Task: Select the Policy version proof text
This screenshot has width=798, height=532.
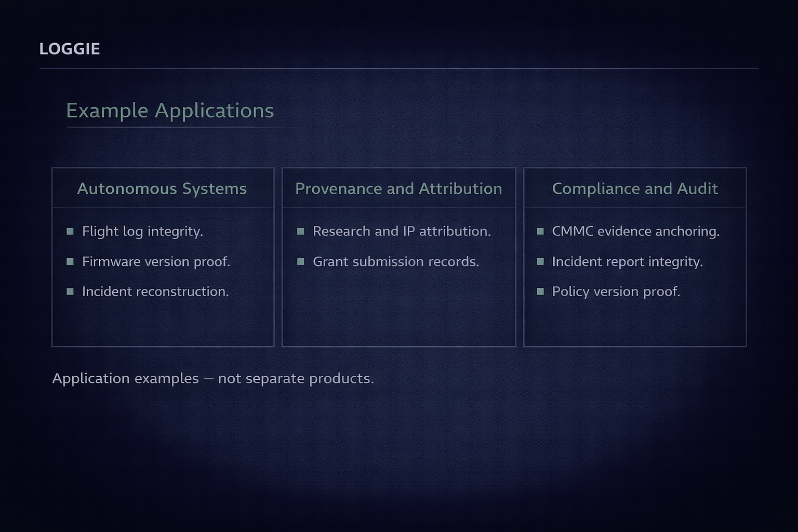Action: click(x=616, y=291)
